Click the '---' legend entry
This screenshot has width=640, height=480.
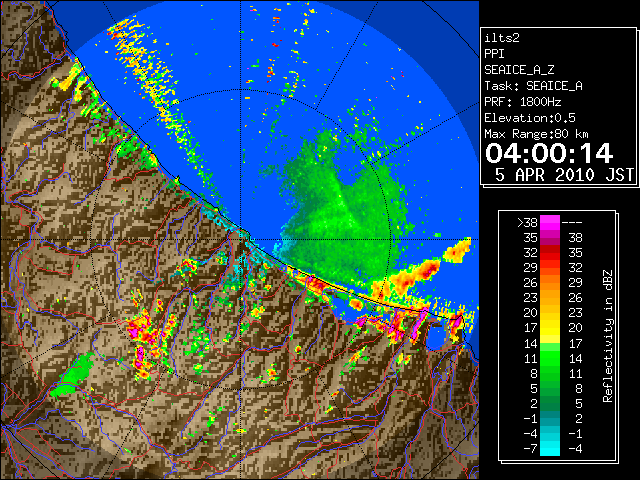click(572, 223)
